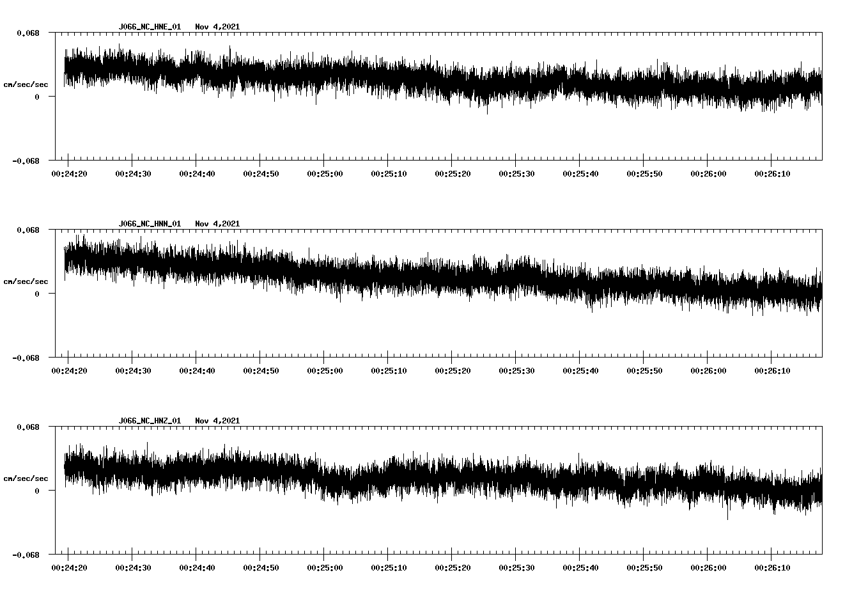Viewport: 868px width, 591px height.
Task: Click the 0.068 upper limit on HNZ axis
Action: pos(28,427)
